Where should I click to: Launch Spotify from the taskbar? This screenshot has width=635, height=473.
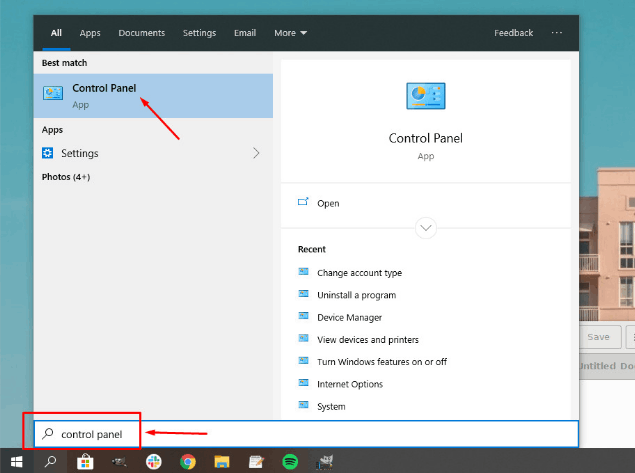(290, 462)
